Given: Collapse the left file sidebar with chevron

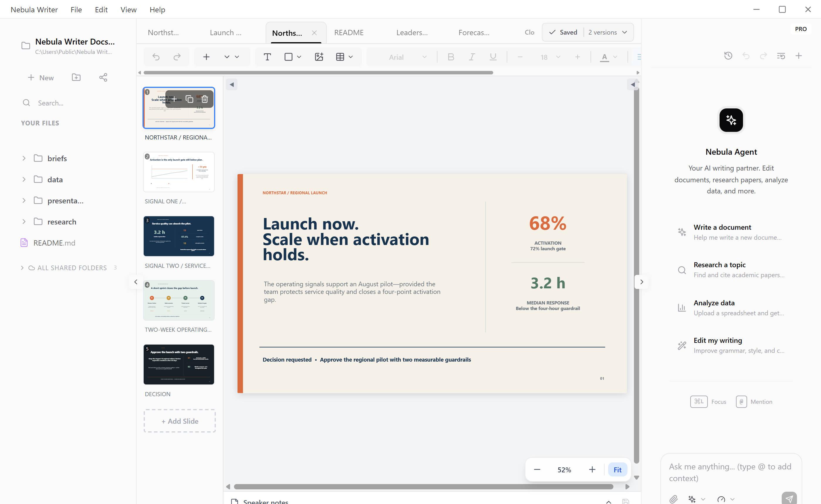Looking at the screenshot, I should 136,282.
